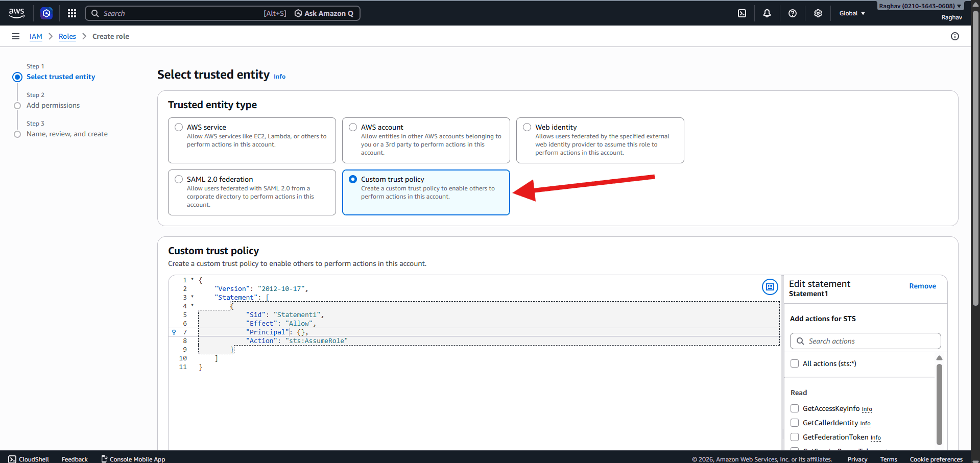Expand the Raghav account dropdown
Viewport: 980px width, 463px height.
919,6
